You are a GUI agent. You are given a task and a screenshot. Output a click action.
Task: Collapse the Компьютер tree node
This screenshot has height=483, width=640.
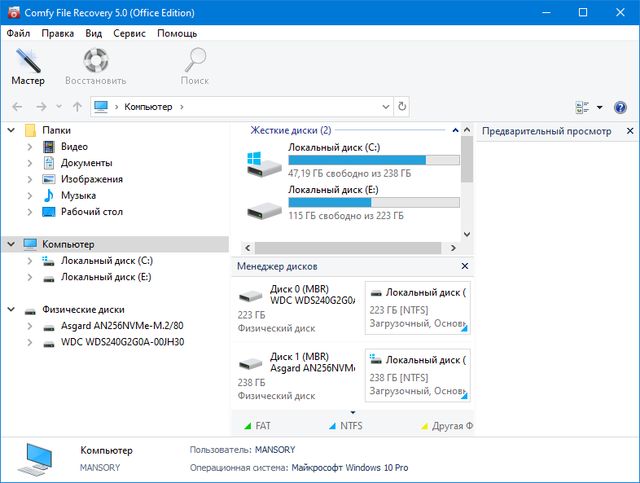tap(11, 244)
